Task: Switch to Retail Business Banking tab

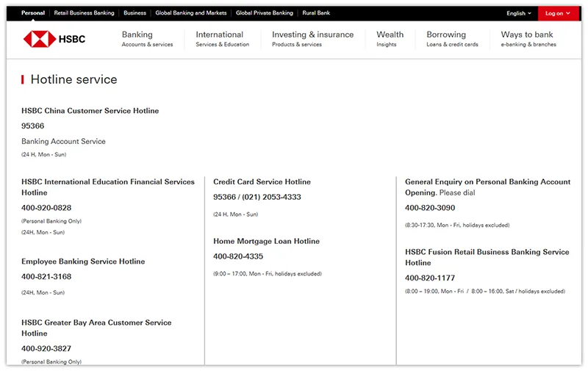Action: click(x=84, y=12)
